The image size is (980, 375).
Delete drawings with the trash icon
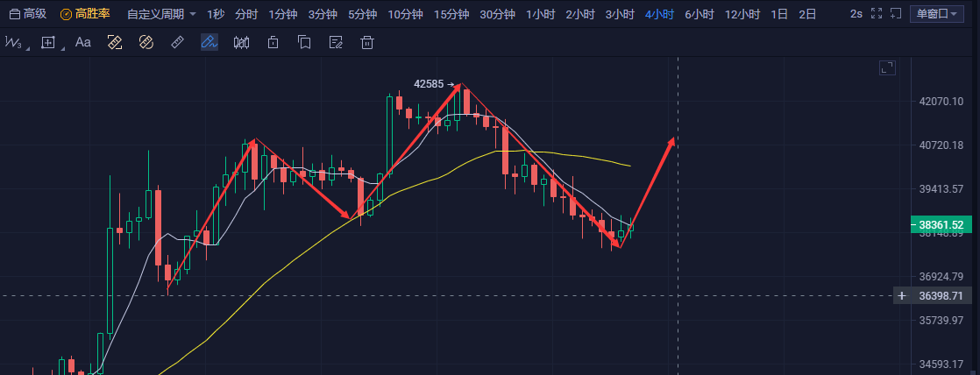(368, 42)
